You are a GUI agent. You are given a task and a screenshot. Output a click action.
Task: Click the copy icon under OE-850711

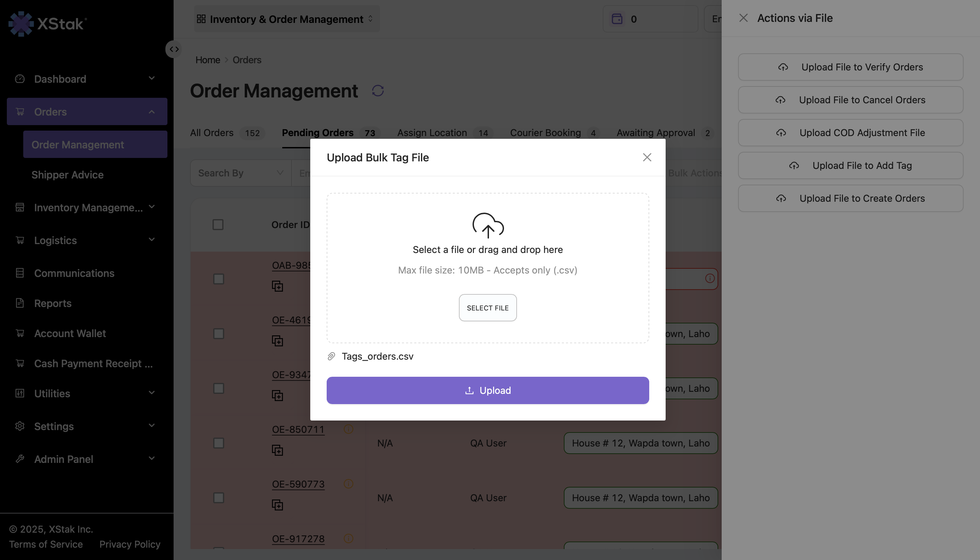point(277,450)
